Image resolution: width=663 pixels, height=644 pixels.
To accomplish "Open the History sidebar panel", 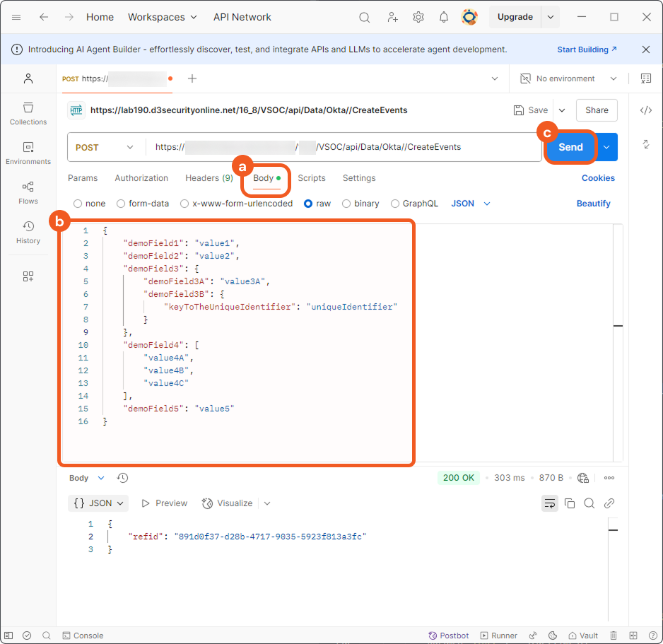I will point(28,232).
